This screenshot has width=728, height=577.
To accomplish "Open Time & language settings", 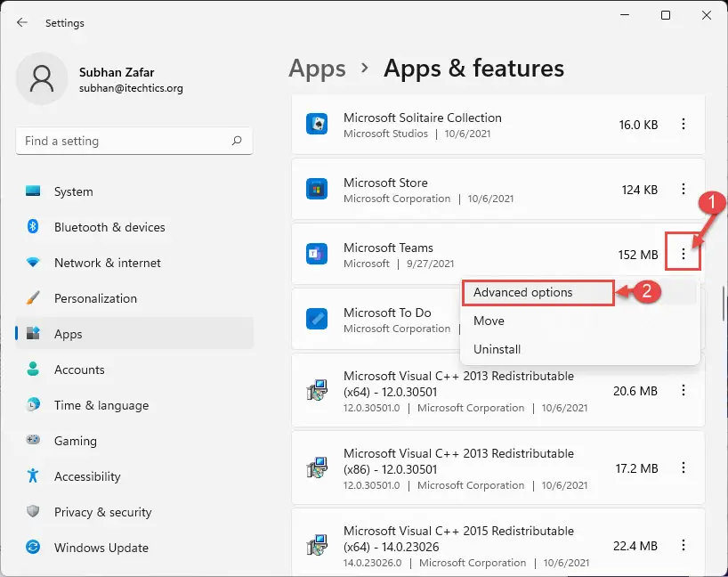I will click(x=134, y=405).
